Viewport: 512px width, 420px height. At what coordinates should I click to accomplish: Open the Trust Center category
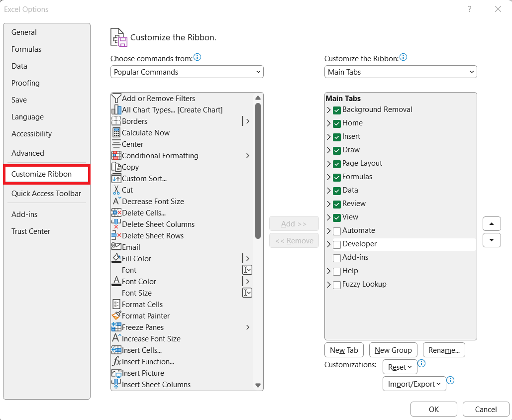coord(47,231)
